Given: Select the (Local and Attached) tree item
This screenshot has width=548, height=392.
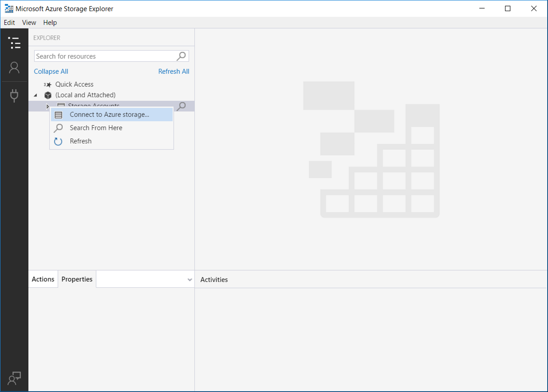Looking at the screenshot, I should (86, 95).
